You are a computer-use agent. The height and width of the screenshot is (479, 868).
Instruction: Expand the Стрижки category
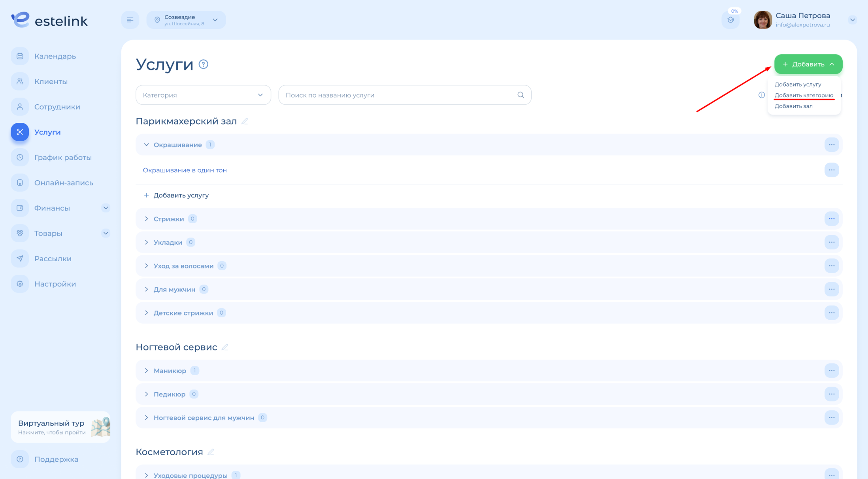click(x=146, y=219)
